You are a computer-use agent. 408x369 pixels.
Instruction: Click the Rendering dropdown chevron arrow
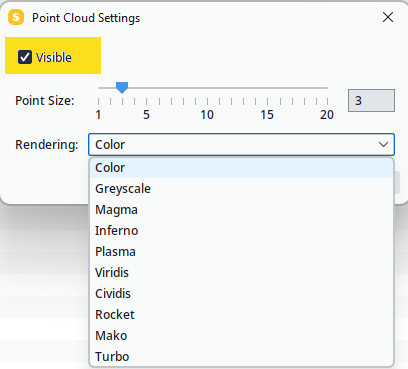pyautogui.click(x=383, y=145)
